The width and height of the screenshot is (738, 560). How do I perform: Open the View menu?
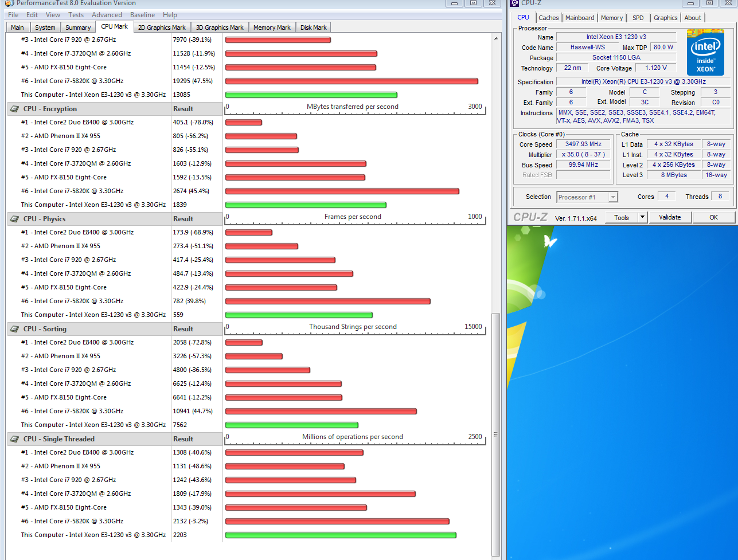tap(53, 15)
